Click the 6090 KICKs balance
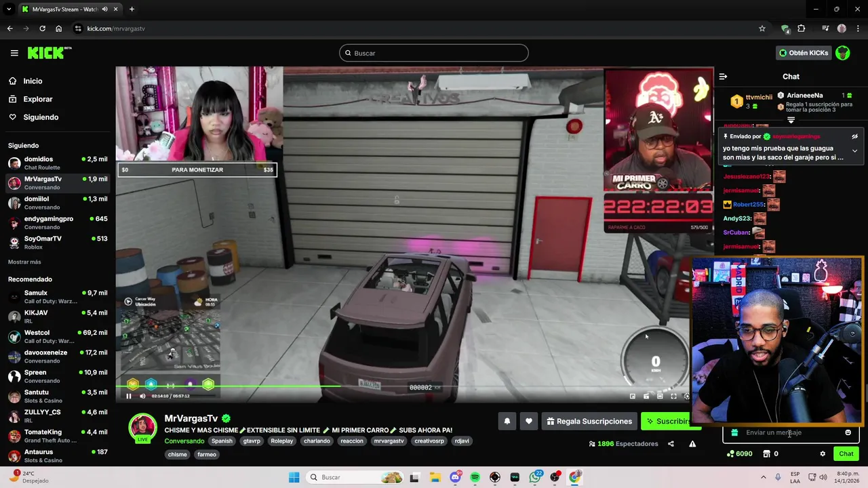The width and height of the screenshot is (868, 488). (x=739, y=453)
